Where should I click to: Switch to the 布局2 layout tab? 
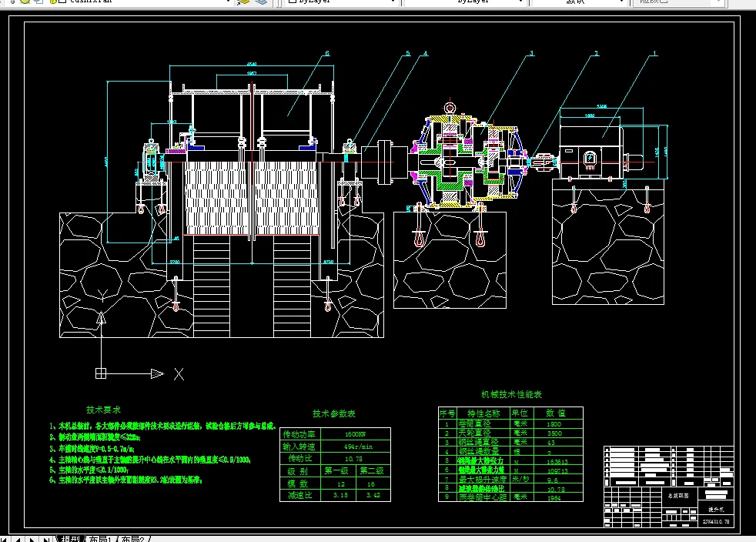click(132, 539)
